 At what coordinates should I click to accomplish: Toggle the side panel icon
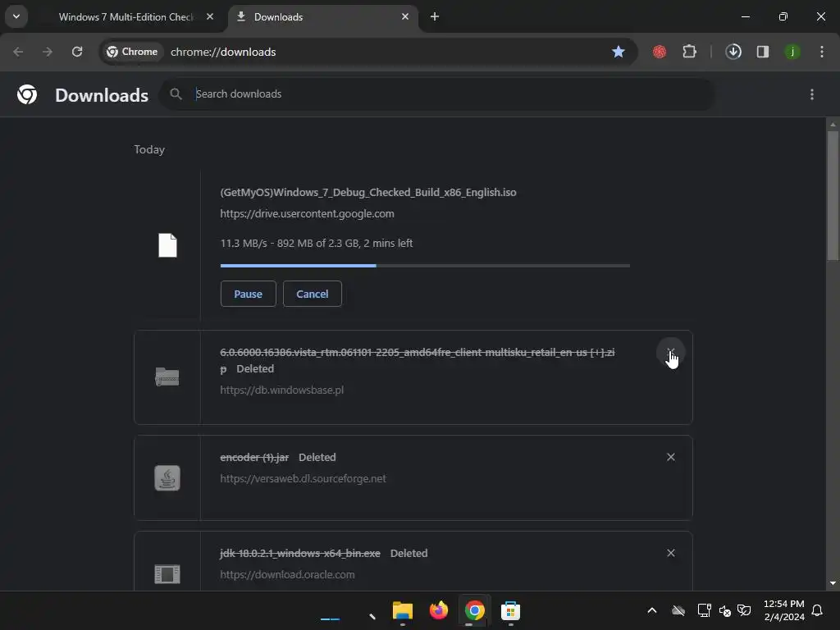[x=763, y=52]
